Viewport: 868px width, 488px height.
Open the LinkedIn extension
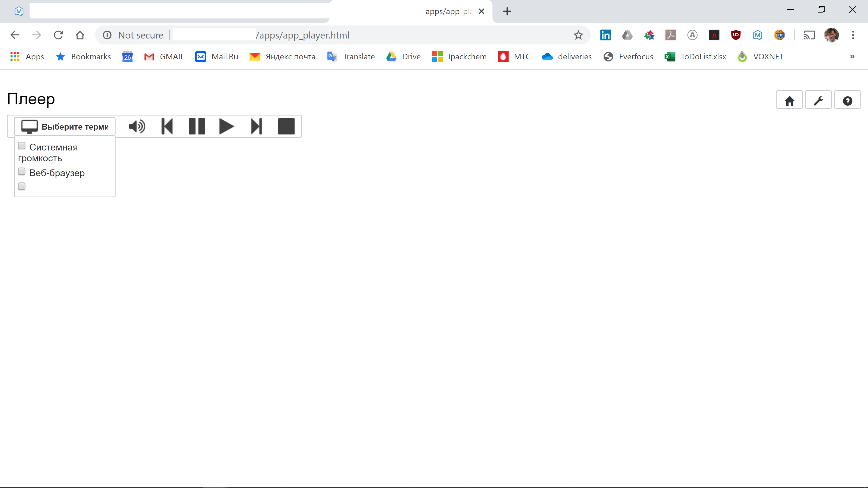pyautogui.click(x=605, y=35)
